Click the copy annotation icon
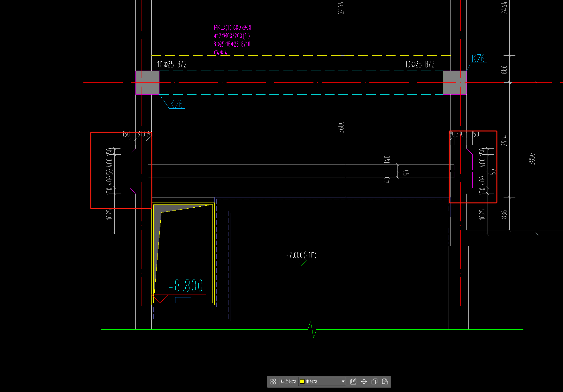Image resolution: width=563 pixels, height=392 pixels. coord(374,381)
